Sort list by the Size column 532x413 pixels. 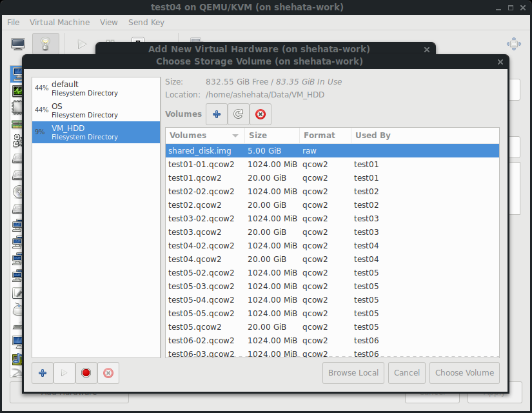[x=271, y=136]
